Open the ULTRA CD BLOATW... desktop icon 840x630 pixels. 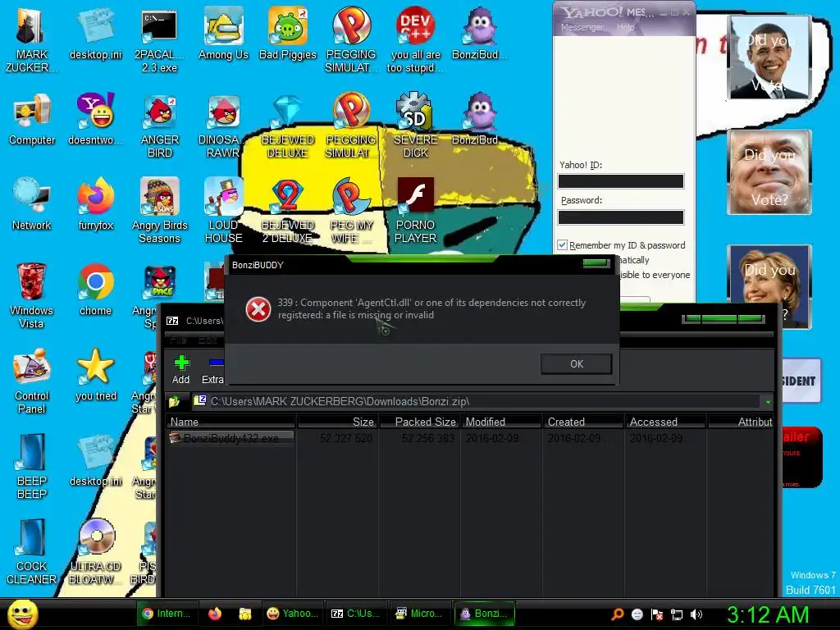[95, 552]
